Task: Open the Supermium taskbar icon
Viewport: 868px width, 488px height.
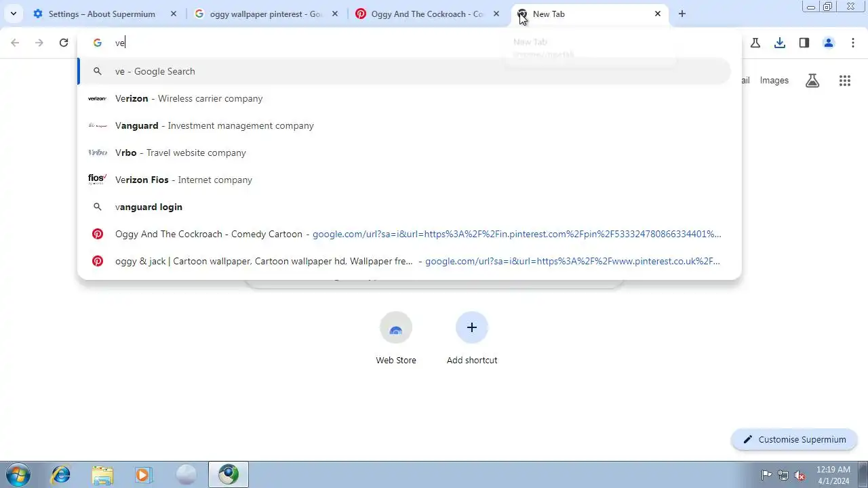Action: point(229,474)
